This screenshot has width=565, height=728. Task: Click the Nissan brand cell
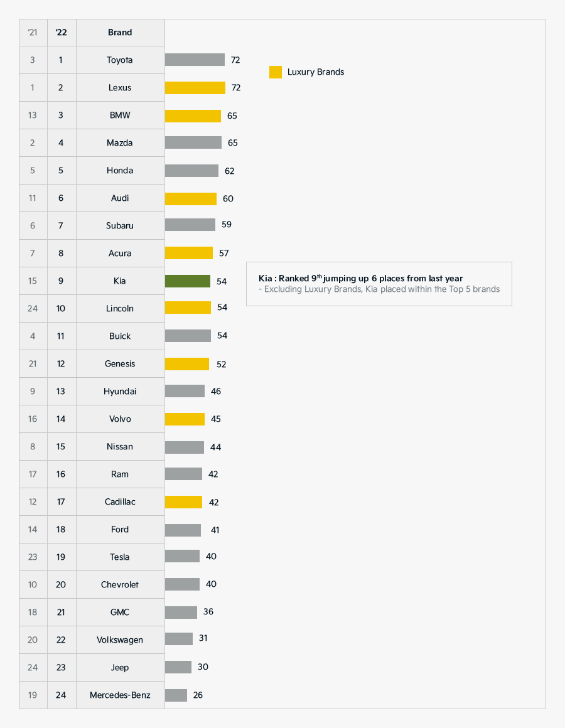(121, 447)
